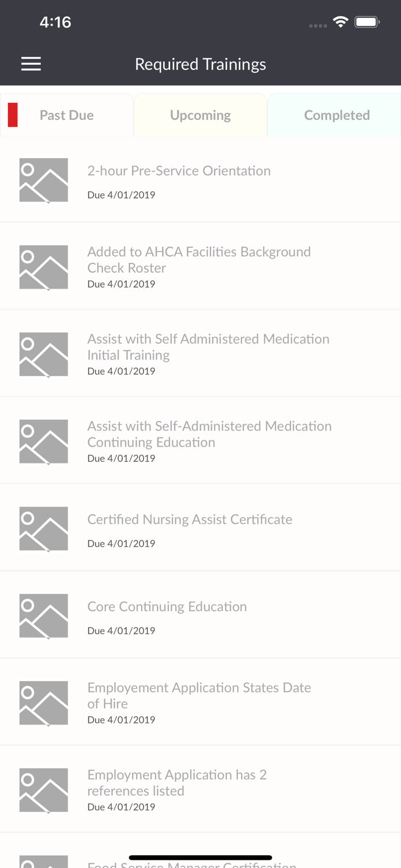
Task: Open the 2-hour Pre-Service Orientation training
Action: [179, 171]
